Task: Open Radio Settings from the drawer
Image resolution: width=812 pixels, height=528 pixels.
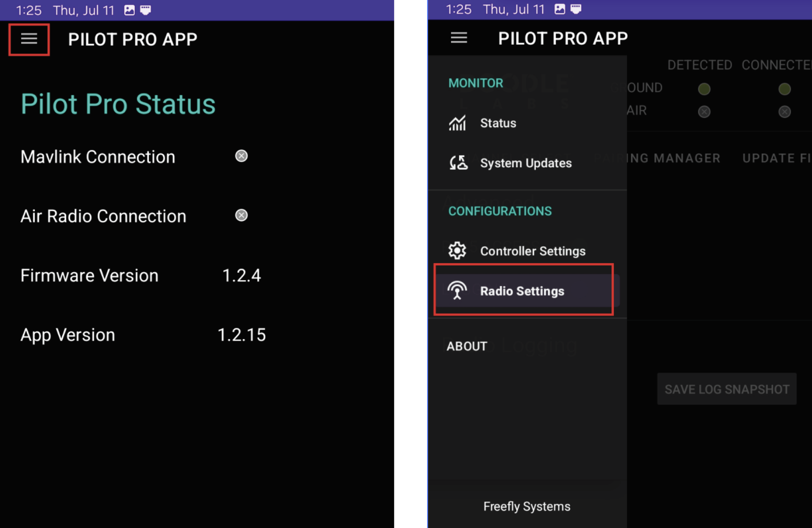Action: click(x=522, y=291)
